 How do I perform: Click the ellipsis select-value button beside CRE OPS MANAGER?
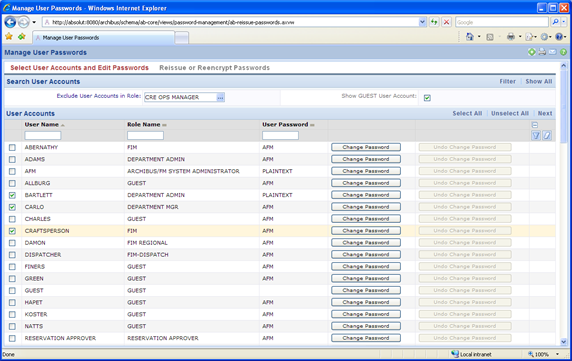(220, 97)
